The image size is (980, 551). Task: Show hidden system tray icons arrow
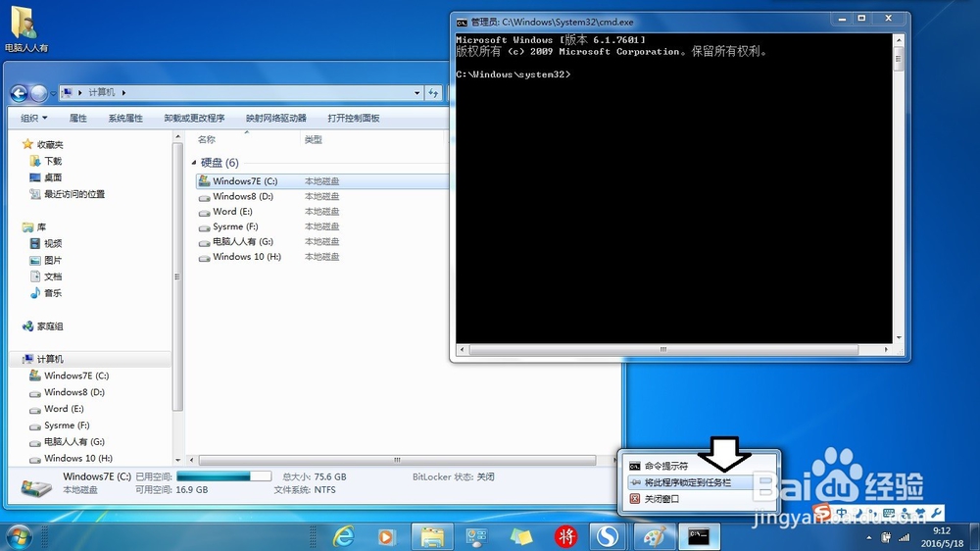(868, 537)
